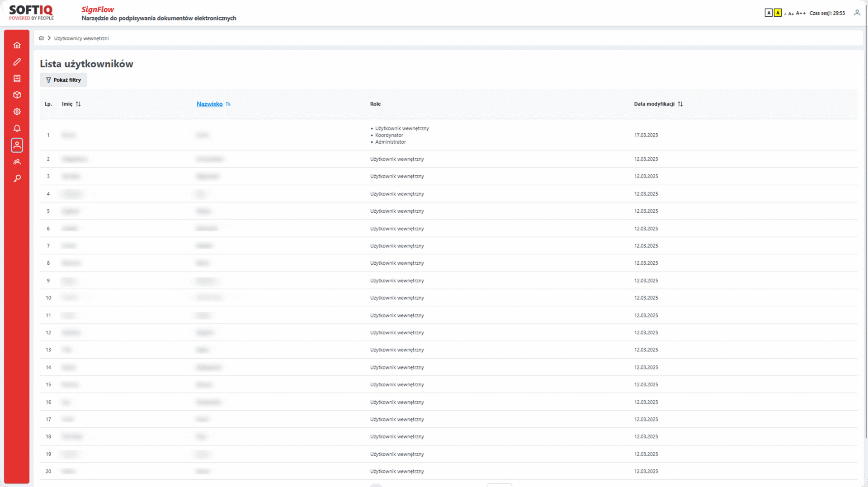Click the breadcrumb home icon
Image resolution: width=868 pixels, height=487 pixels.
42,38
